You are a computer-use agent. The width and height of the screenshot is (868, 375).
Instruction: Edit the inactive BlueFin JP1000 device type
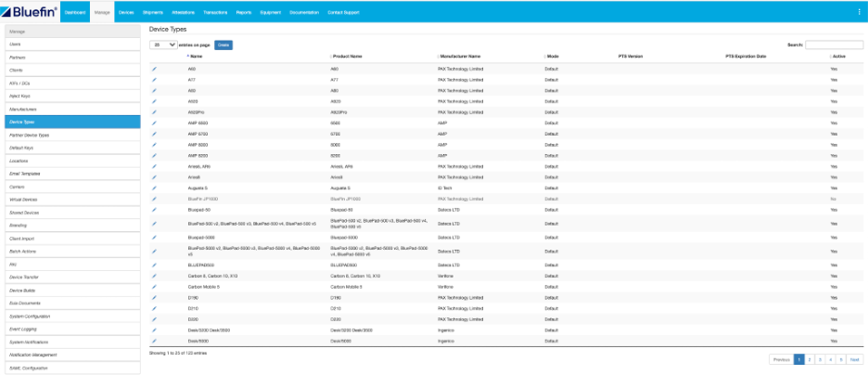155,199
